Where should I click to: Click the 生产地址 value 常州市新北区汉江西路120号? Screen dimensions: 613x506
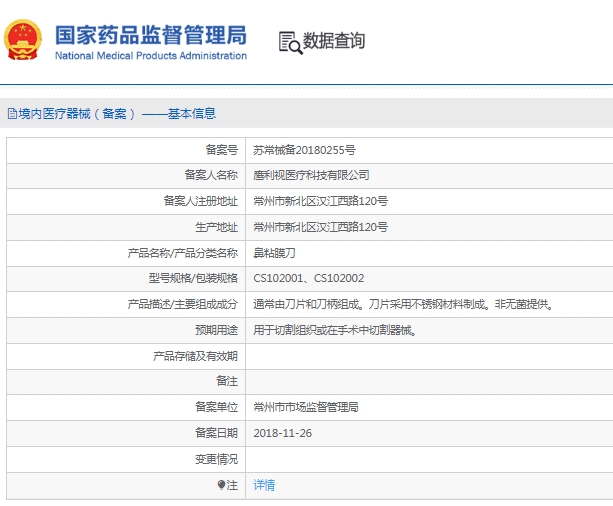pyautogui.click(x=321, y=227)
